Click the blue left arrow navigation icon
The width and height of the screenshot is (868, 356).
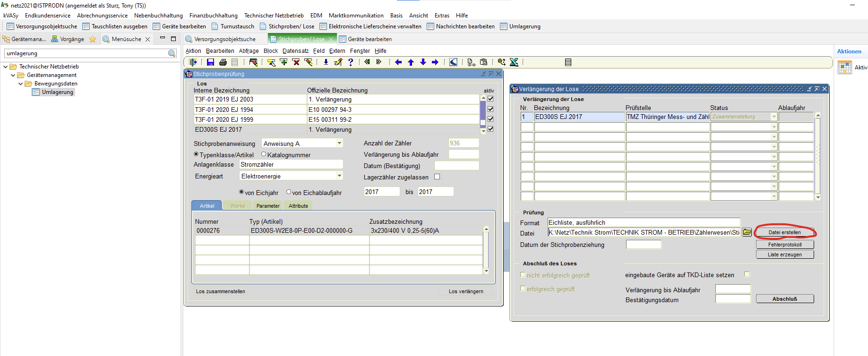point(398,62)
